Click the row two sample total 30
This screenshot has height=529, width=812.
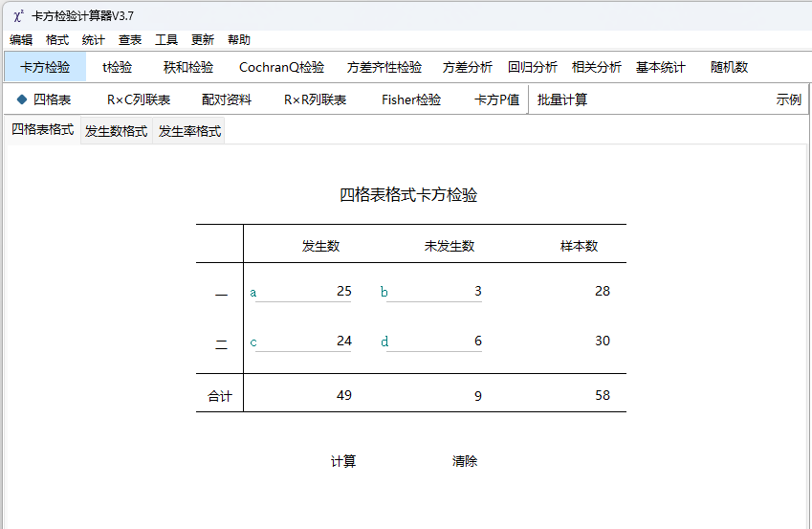(603, 341)
